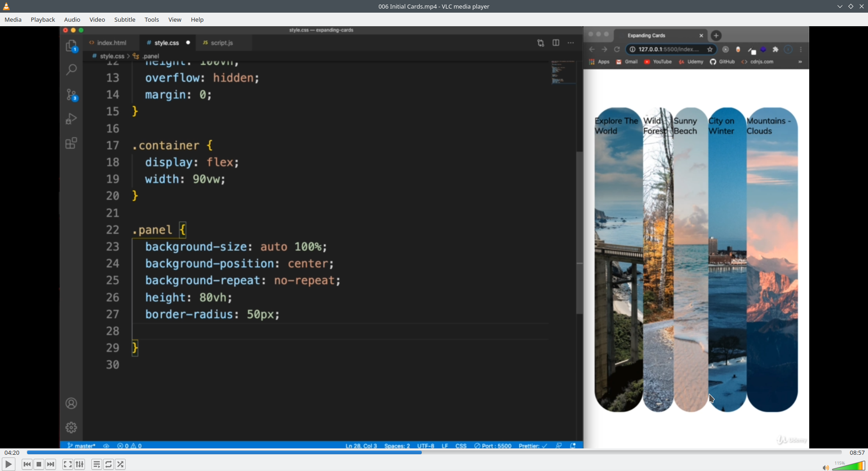Toggle loop mode in VLC
This screenshot has height=471, width=868.
pyautogui.click(x=108, y=464)
